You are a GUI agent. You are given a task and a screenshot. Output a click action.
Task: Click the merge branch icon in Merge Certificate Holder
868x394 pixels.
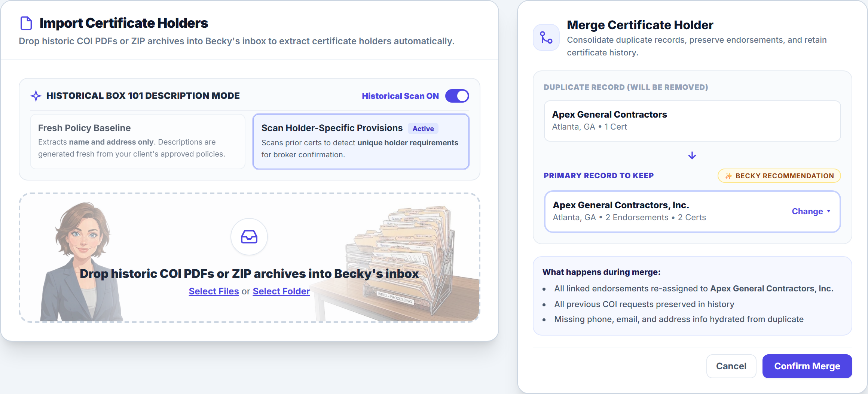tap(546, 37)
